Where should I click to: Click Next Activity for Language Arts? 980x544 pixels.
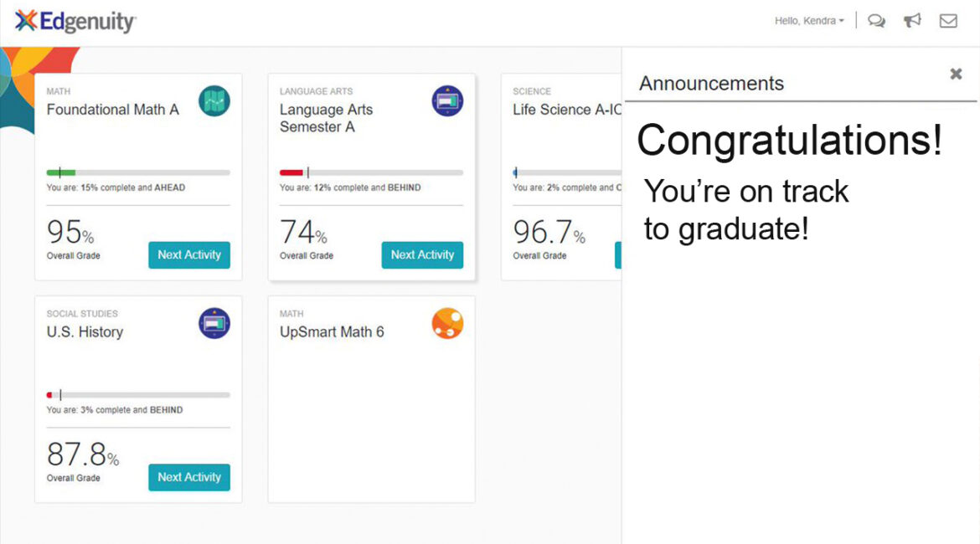point(422,254)
